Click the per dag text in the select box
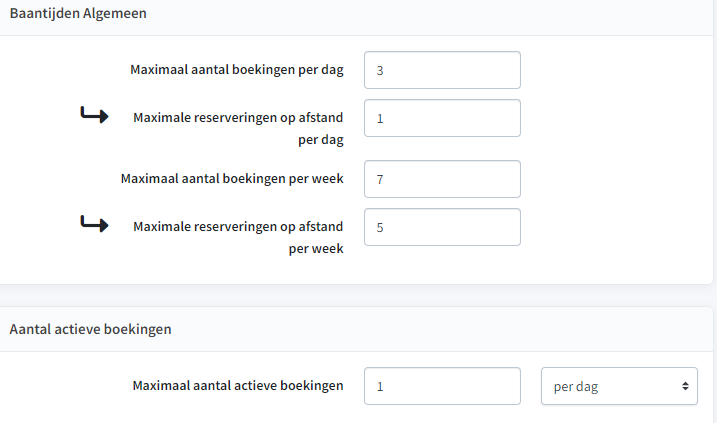This screenshot has width=717, height=423. (x=576, y=387)
